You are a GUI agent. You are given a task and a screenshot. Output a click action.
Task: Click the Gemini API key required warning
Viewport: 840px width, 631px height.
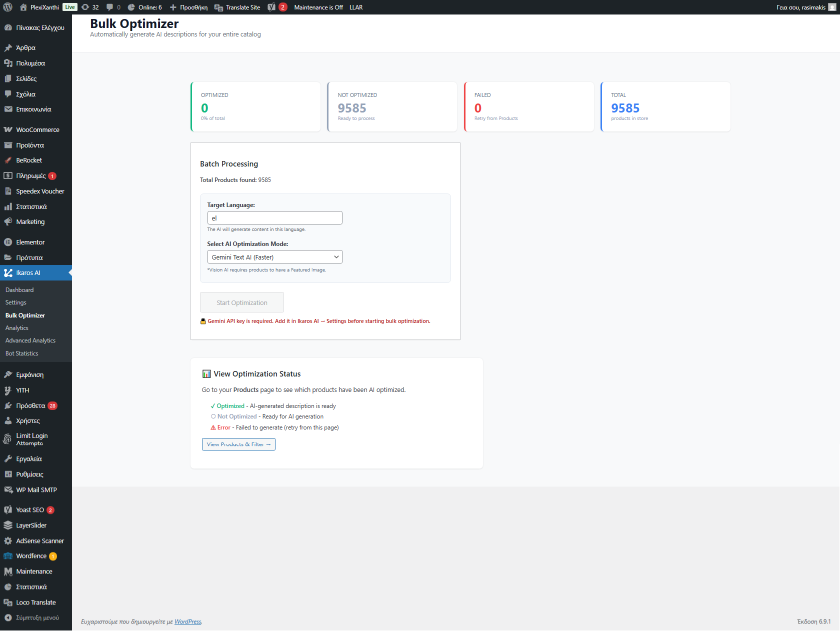315,321
